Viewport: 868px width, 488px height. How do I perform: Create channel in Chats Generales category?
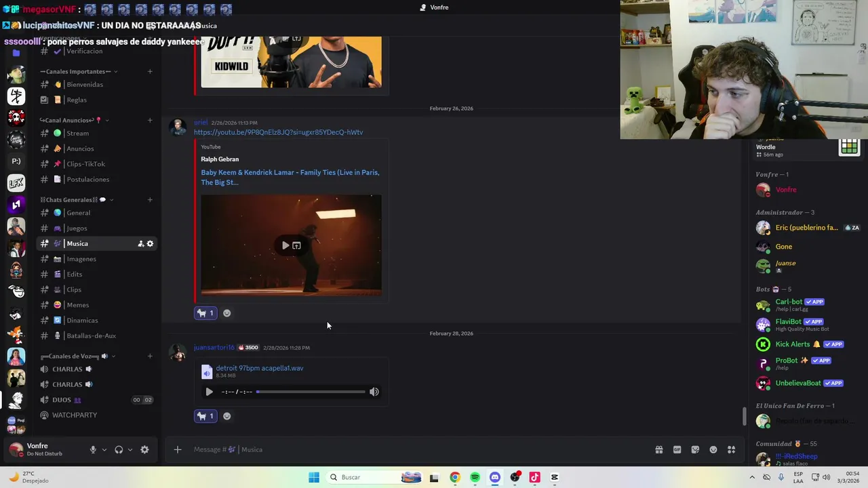(150, 200)
